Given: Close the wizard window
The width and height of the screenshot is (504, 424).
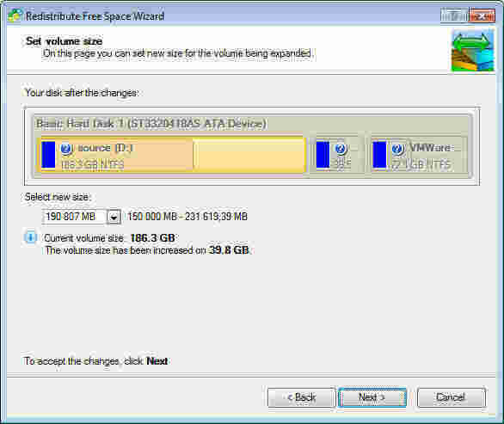Looking at the screenshot, I should [482, 15].
